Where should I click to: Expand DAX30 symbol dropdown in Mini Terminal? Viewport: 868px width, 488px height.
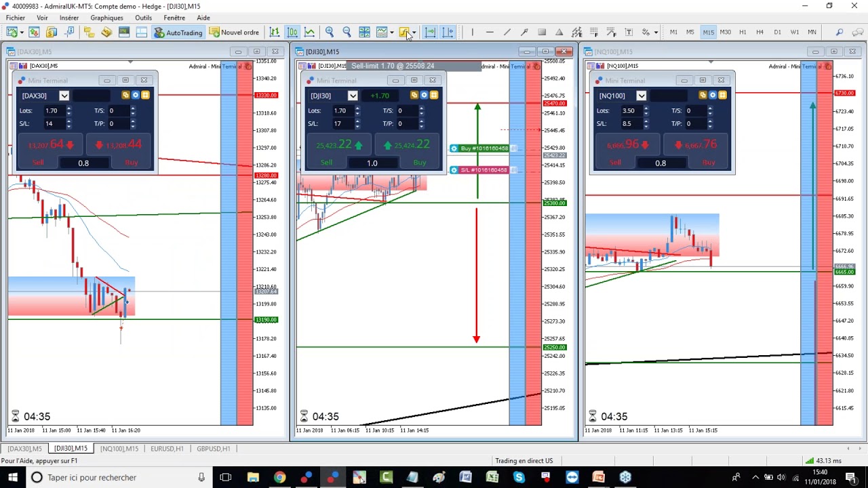pyautogui.click(x=64, y=96)
